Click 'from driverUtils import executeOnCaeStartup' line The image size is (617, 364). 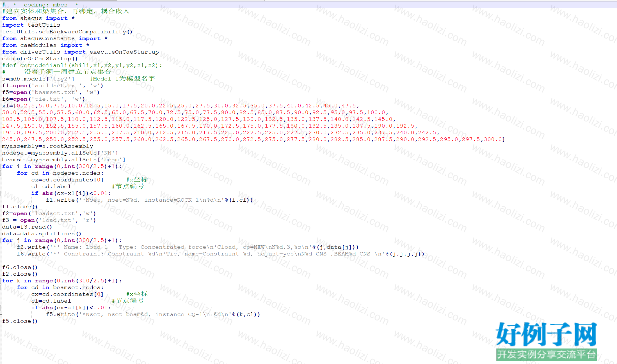[x=81, y=52]
